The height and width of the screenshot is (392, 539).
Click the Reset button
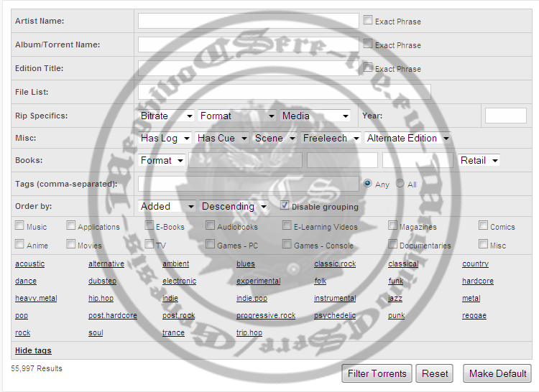pyautogui.click(x=435, y=373)
